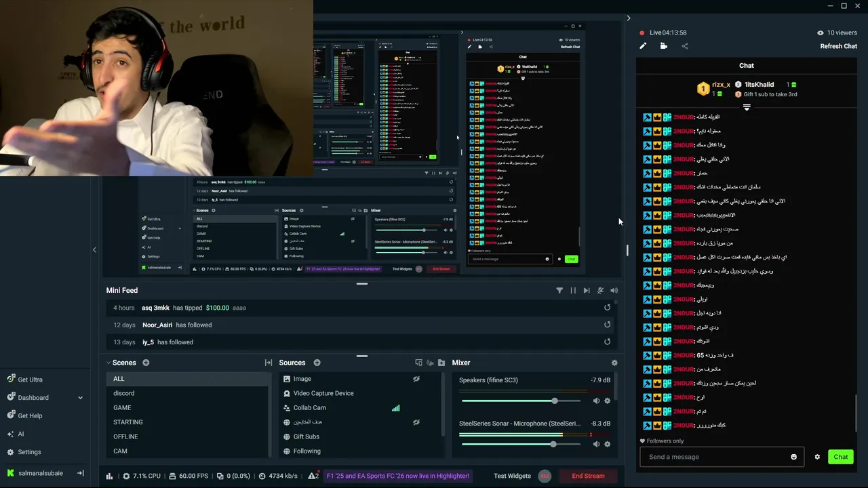
Task: Collapse the chat panel with top arrow
Action: coord(628,18)
